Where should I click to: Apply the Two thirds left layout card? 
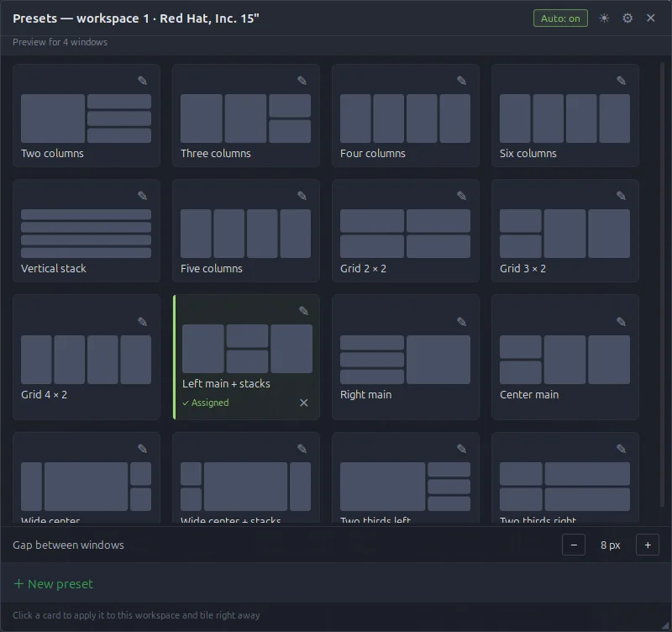point(406,477)
